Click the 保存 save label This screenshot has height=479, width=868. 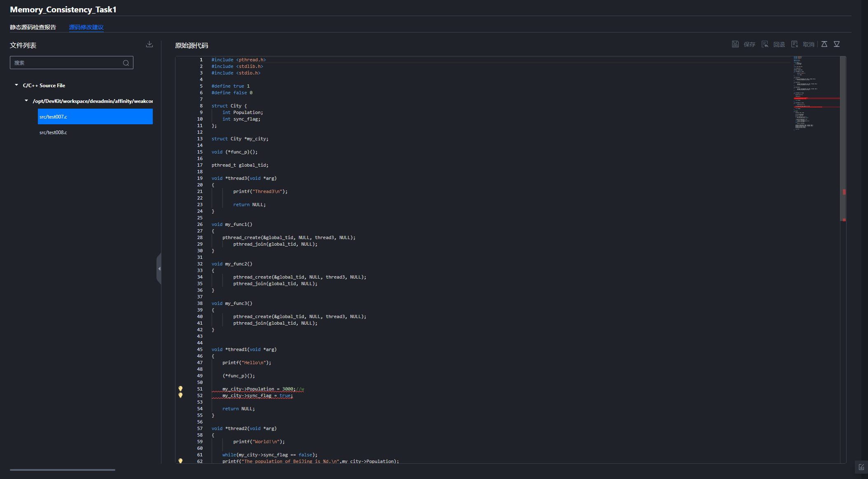point(749,44)
